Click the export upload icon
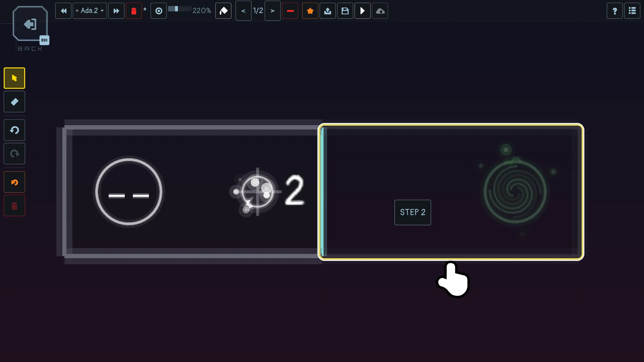 [328, 11]
